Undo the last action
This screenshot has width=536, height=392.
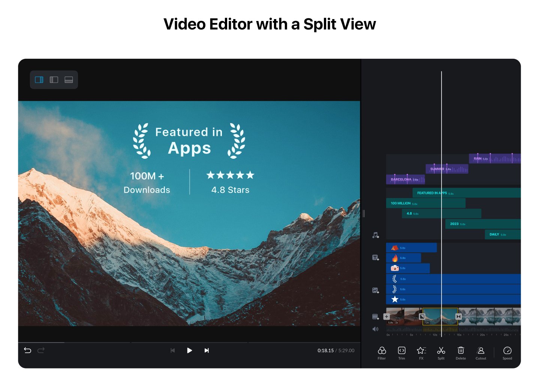coord(27,350)
